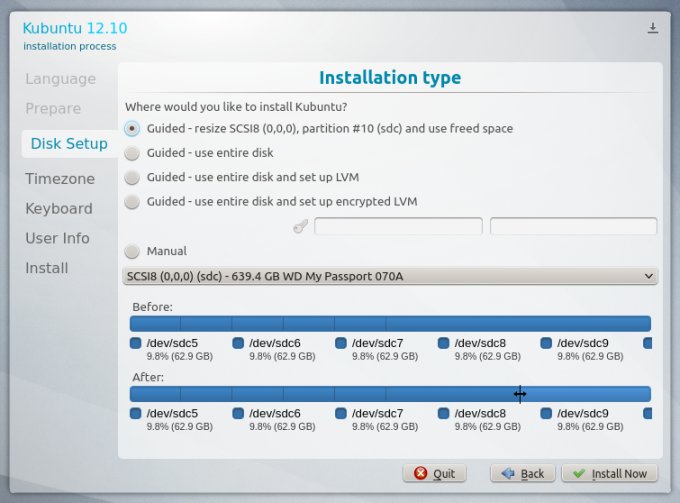Select the Install step in sidebar
The image size is (680, 503).
pos(46,268)
